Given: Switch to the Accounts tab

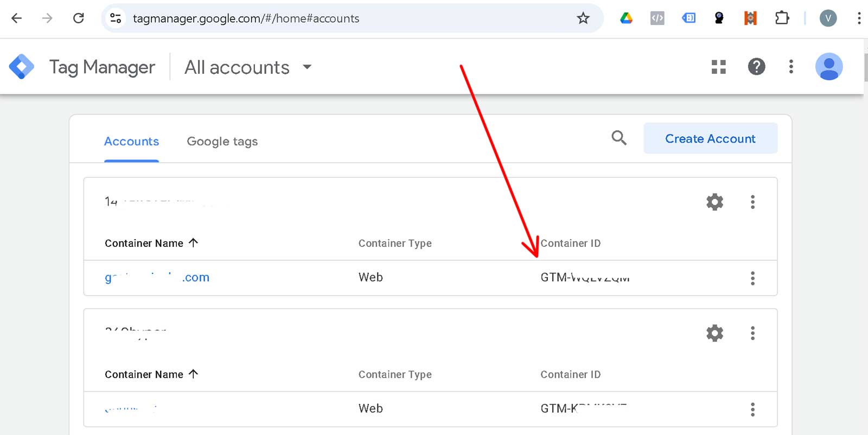Looking at the screenshot, I should click(131, 142).
